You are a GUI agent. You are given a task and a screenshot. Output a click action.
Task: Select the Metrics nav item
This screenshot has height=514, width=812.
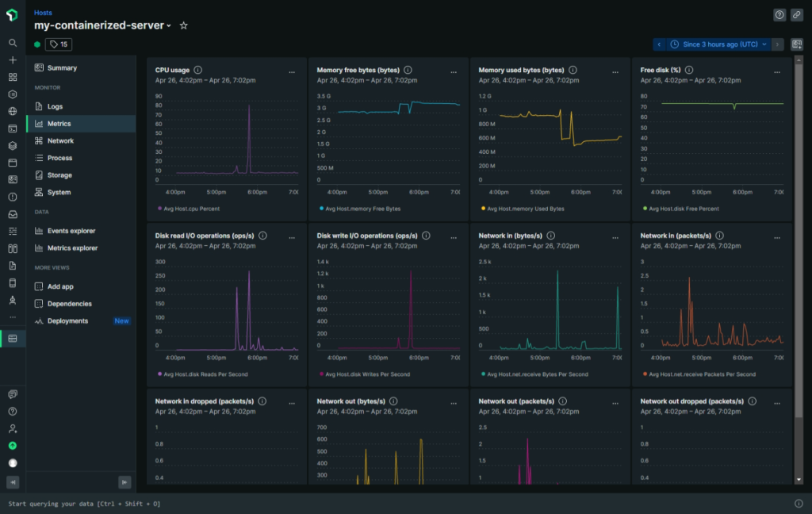point(82,124)
